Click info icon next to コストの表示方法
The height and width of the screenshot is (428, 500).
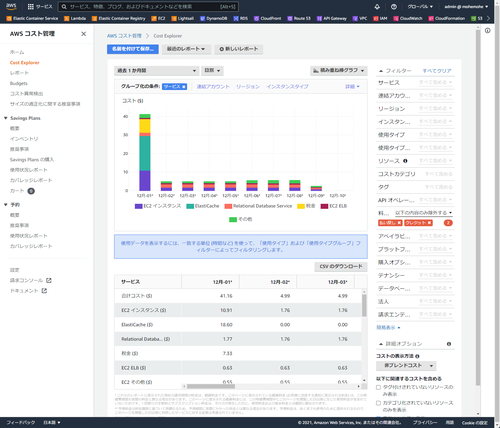pos(417,356)
